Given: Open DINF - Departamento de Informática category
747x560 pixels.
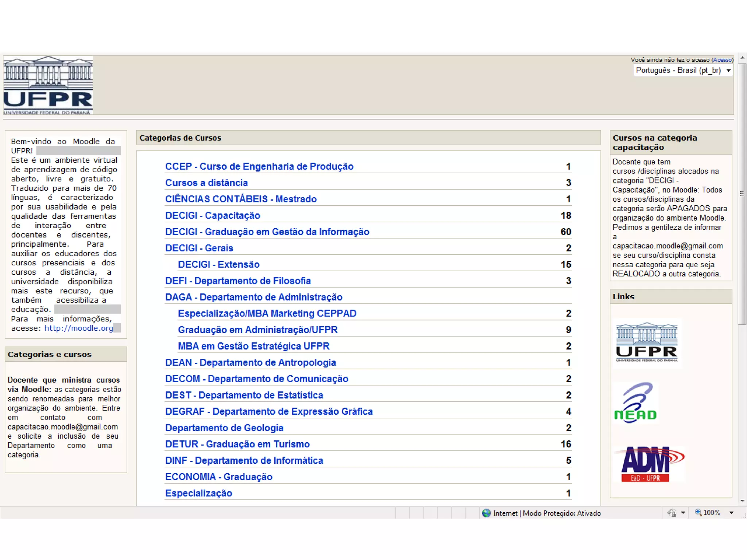Looking at the screenshot, I should (x=244, y=460).
